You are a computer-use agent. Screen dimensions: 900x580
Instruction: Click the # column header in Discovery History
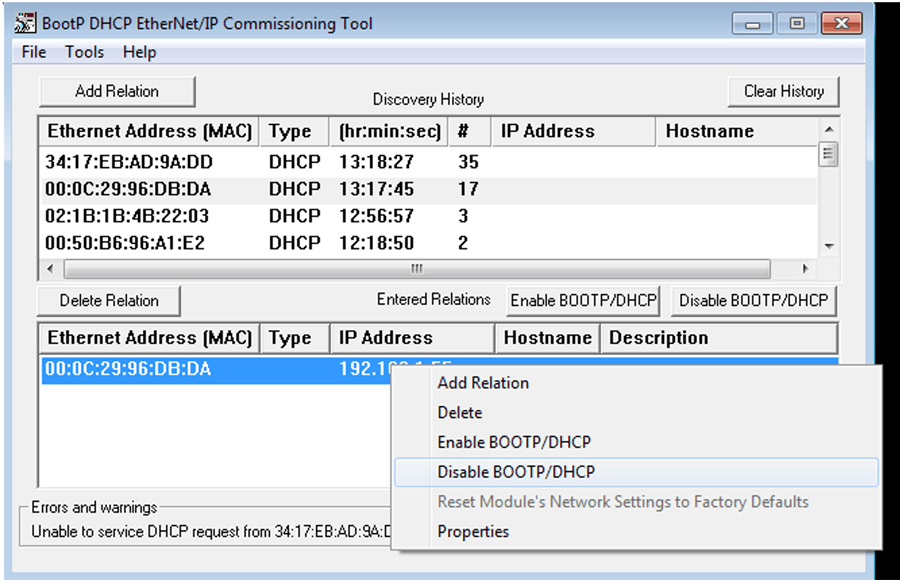coord(470,132)
